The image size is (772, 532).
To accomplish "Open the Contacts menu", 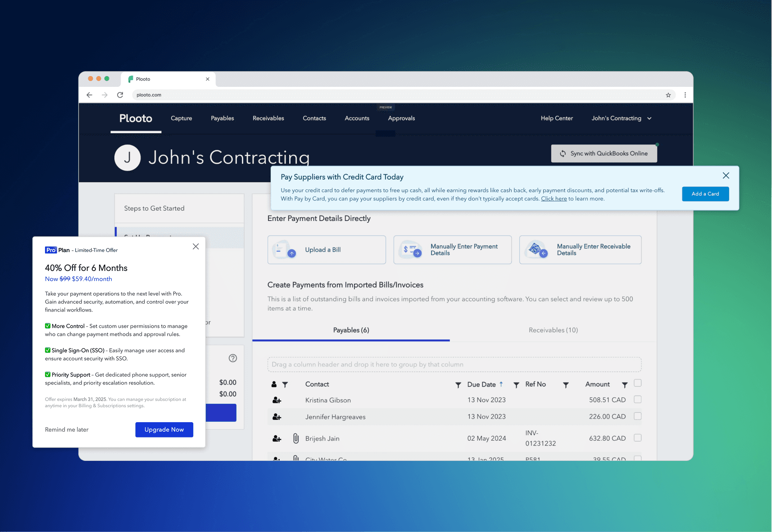I will (x=314, y=118).
